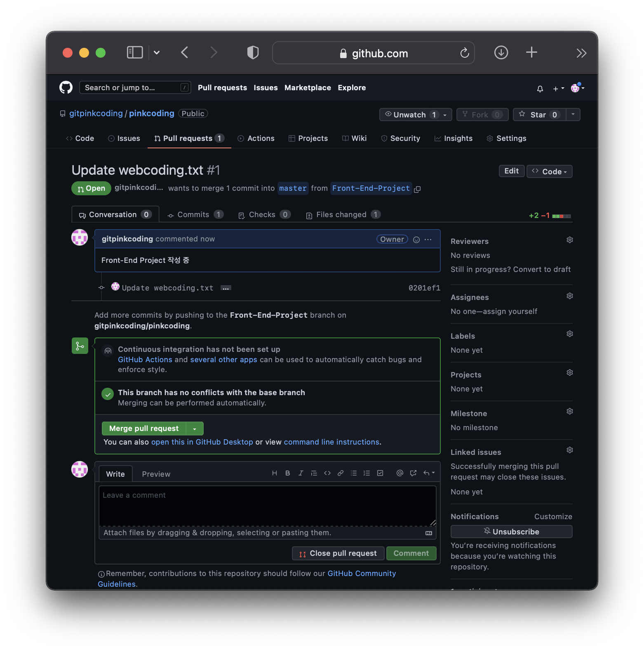
Task: Switch to the Commits tab
Action: [x=195, y=215]
